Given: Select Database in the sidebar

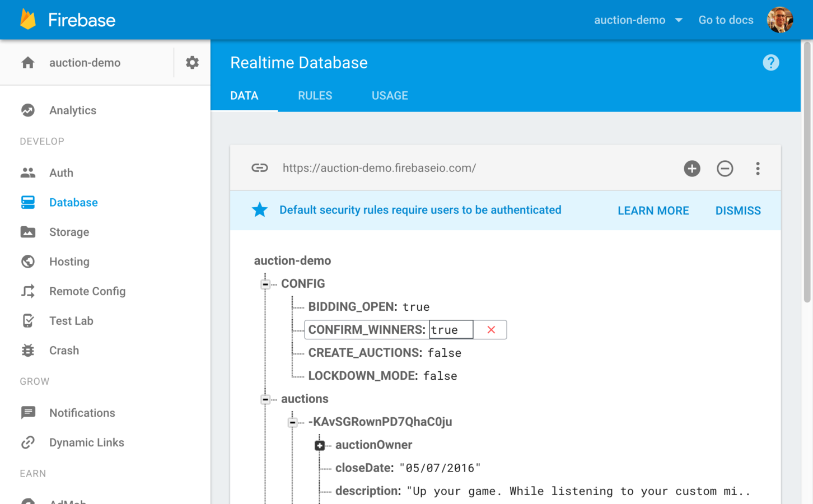Looking at the screenshot, I should (x=73, y=202).
